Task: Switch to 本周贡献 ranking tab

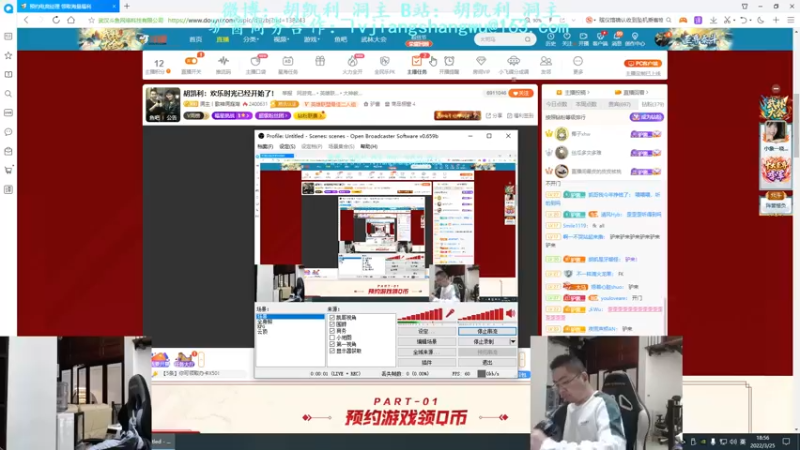Action: (586, 104)
